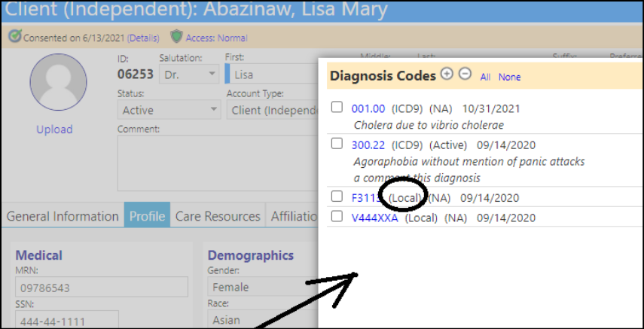Open the Salutation dropdown showing Dr.

pos(189,75)
